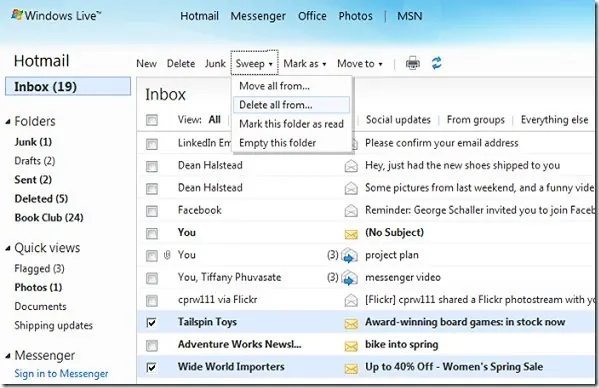
Task: Choose Delete all from... in Sweep menu
Action: pos(291,105)
